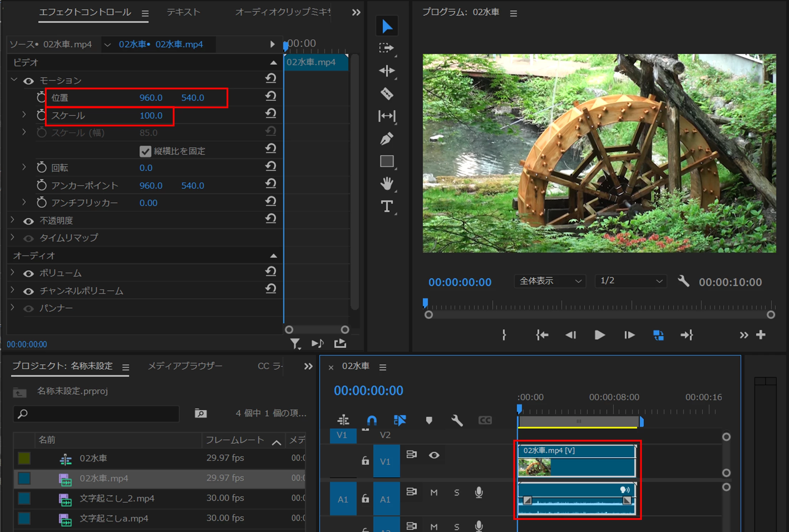This screenshot has height=532, width=789.
Task: Open the 全体表示 zoom level dropdown
Action: pyautogui.click(x=550, y=281)
